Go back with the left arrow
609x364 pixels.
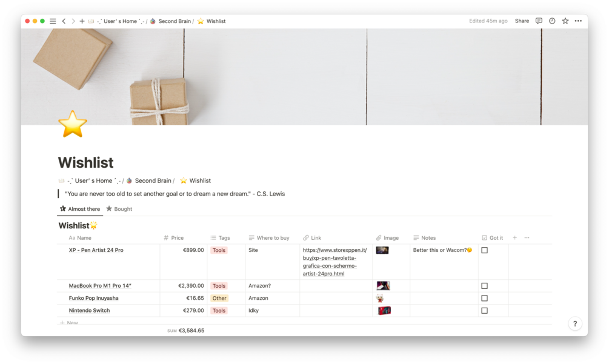click(x=64, y=21)
